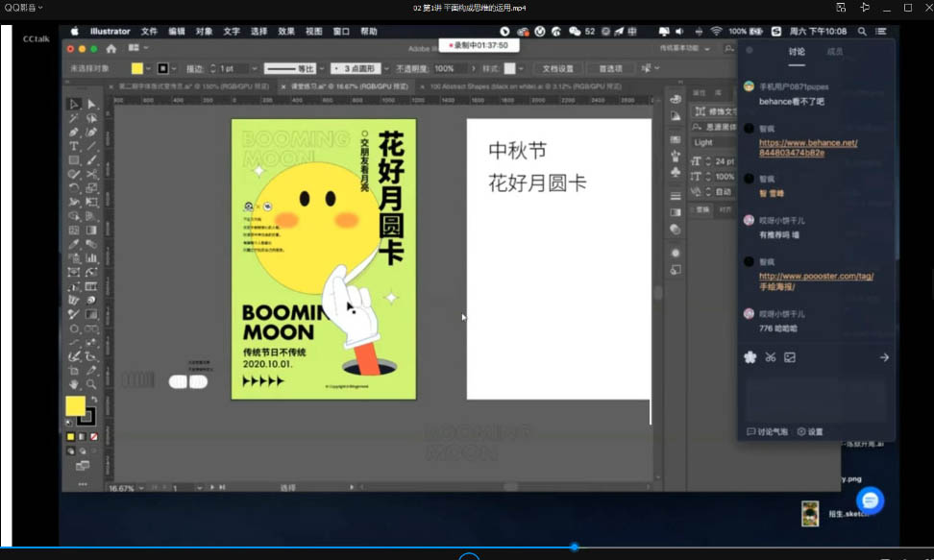The image size is (934, 560).
Task: Open the 16.67% zoom level dropdown
Action: (x=141, y=488)
